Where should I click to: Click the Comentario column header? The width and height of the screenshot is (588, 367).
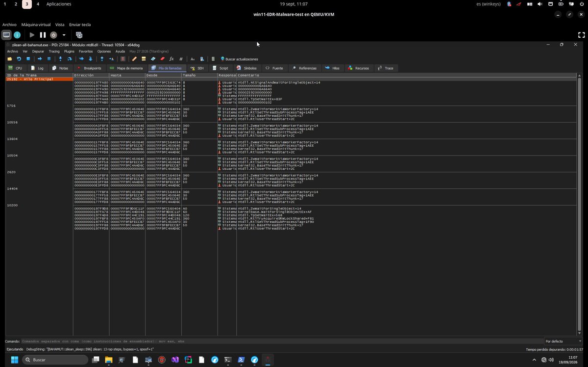(407, 75)
